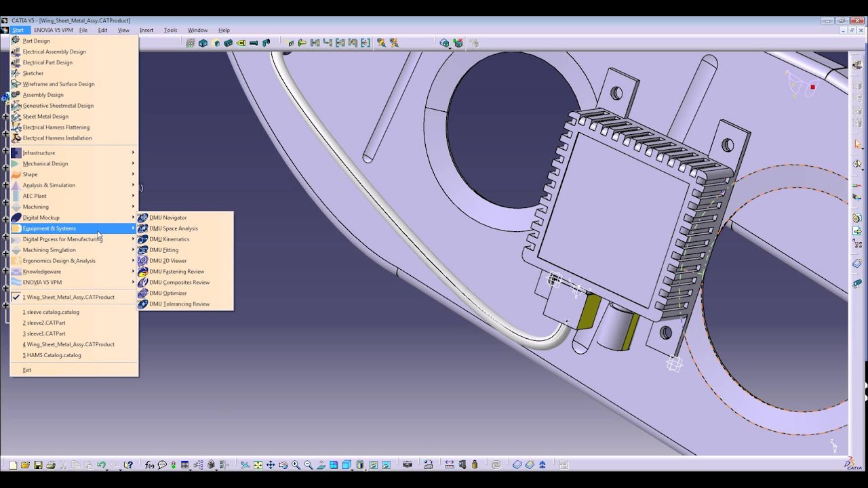Click the Capture camera icon
This screenshot has height=488, width=868.
pos(407,465)
